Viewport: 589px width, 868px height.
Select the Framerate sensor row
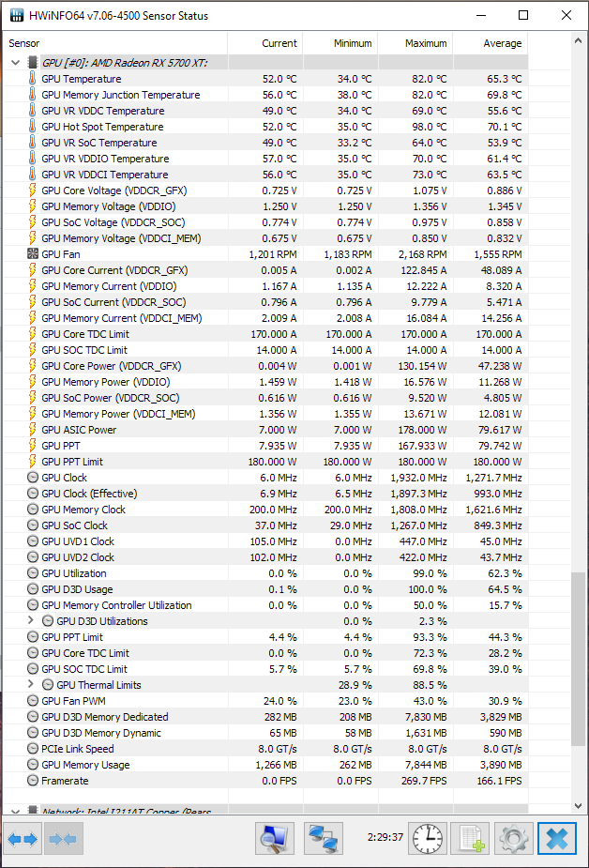tap(65, 781)
